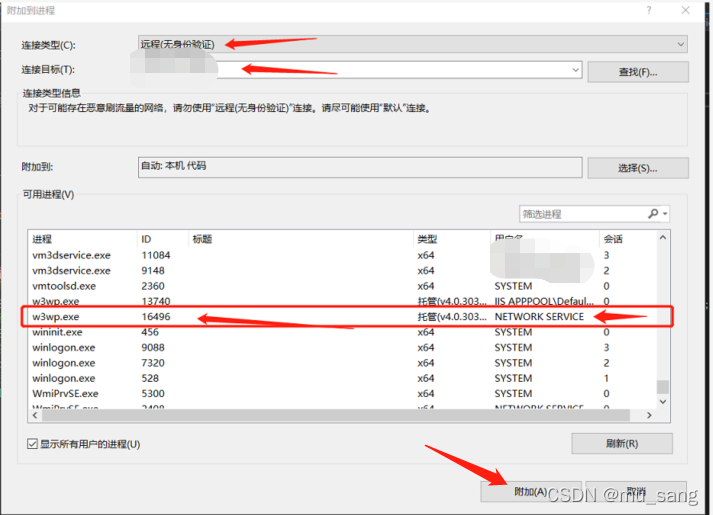
Task: Close the attach to process dialog
Action: [x=685, y=10]
